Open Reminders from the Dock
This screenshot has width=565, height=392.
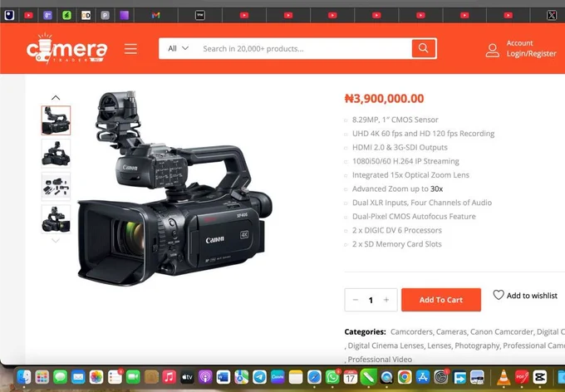click(115, 377)
